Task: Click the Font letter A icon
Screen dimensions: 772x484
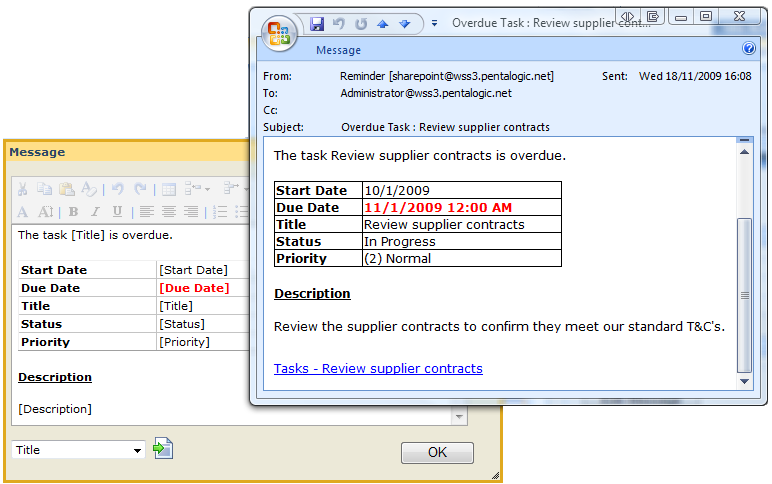Action: point(23,212)
